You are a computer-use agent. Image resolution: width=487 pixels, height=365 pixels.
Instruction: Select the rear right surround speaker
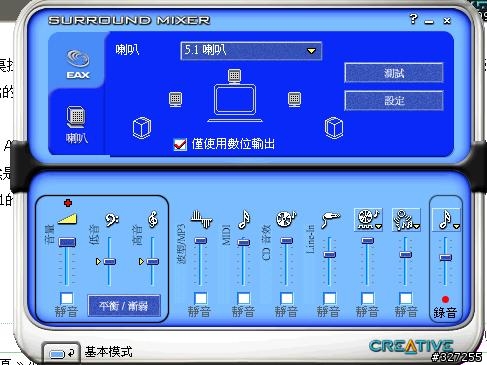coord(334,128)
